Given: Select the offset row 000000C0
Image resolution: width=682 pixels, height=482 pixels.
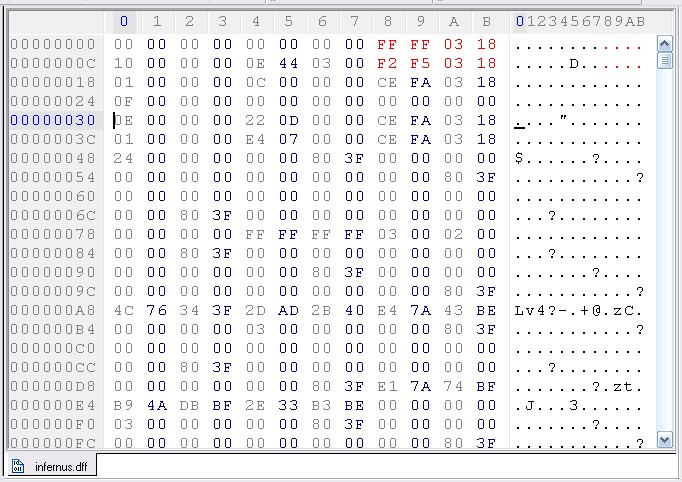Looking at the screenshot, I should 53,348.
